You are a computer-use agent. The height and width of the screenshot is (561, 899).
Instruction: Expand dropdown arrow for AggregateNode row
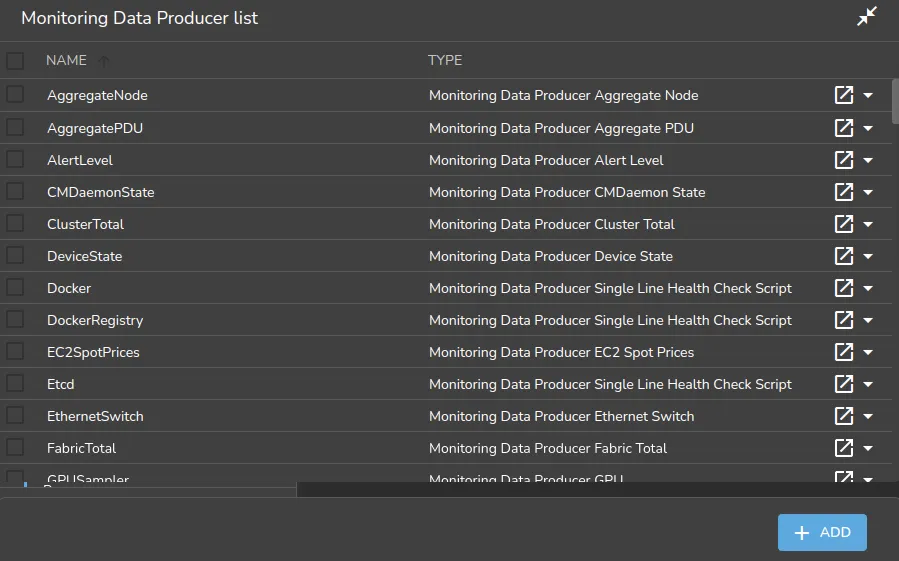868,96
